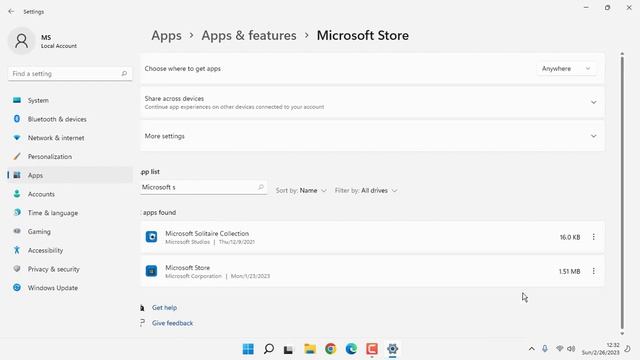640x360 pixels.
Task: Click the 1.51 MB size value
Action: [x=569, y=271]
